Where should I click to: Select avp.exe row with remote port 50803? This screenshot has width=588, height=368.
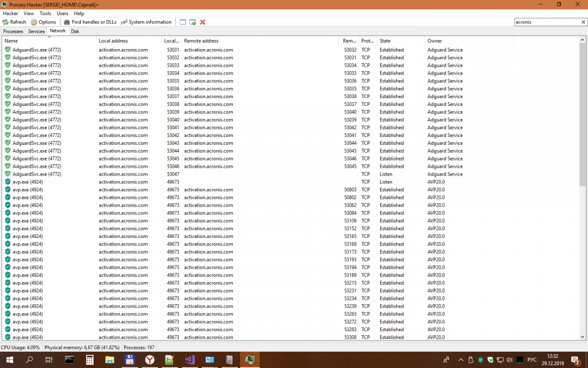coord(290,189)
